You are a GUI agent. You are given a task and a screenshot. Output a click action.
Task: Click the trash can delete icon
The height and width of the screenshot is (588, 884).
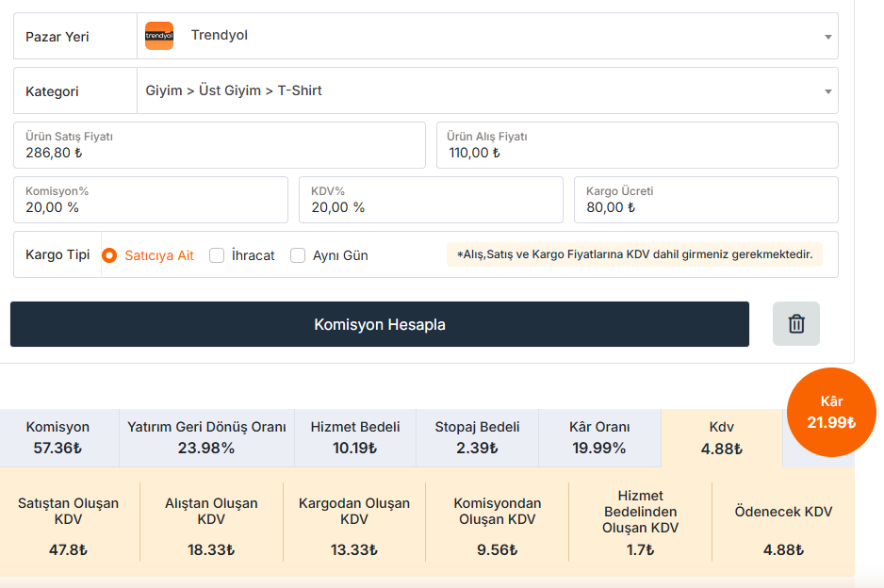coord(796,324)
